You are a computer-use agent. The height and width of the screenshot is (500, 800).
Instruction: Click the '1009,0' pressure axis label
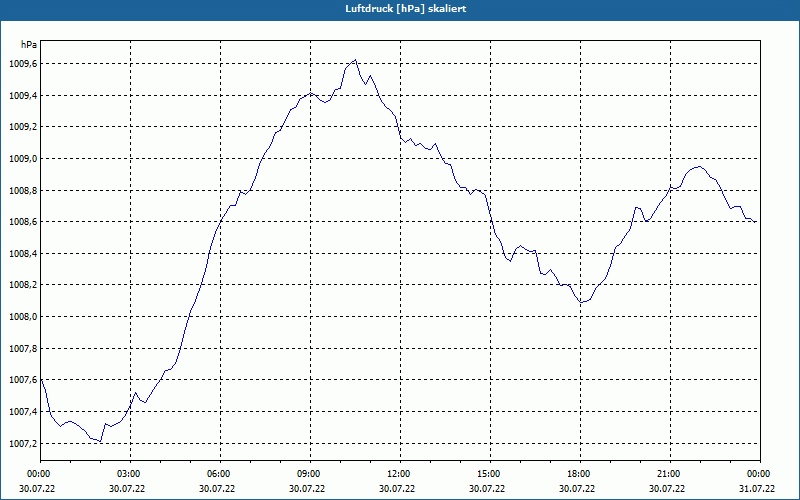23,159
